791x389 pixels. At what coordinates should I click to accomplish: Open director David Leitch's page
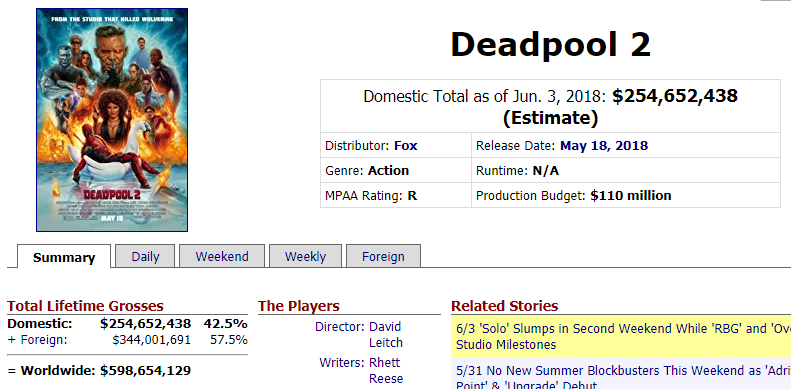coord(386,335)
